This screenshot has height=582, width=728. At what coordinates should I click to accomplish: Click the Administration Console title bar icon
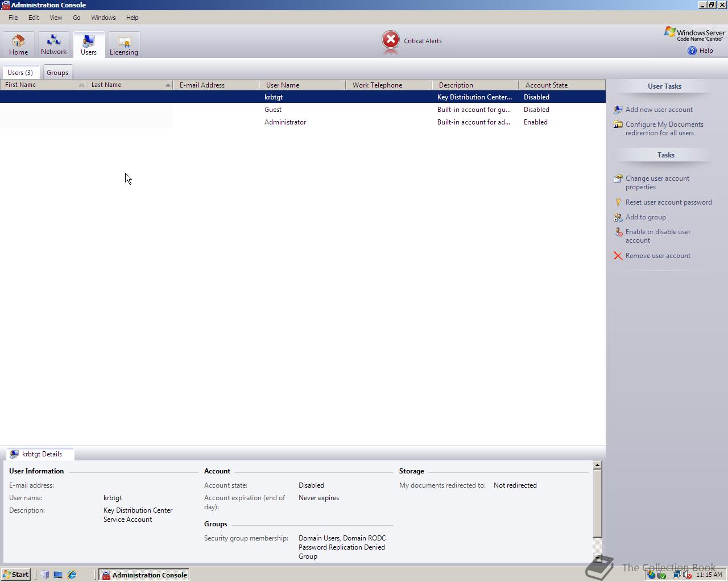point(5,5)
